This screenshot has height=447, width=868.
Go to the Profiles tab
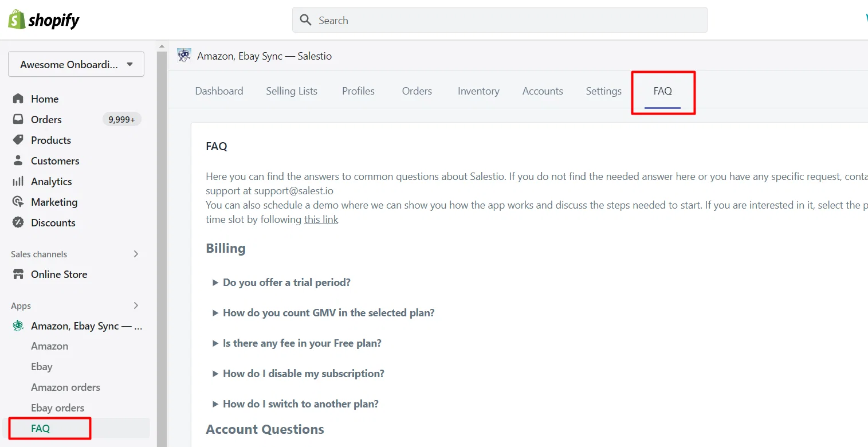358,91
